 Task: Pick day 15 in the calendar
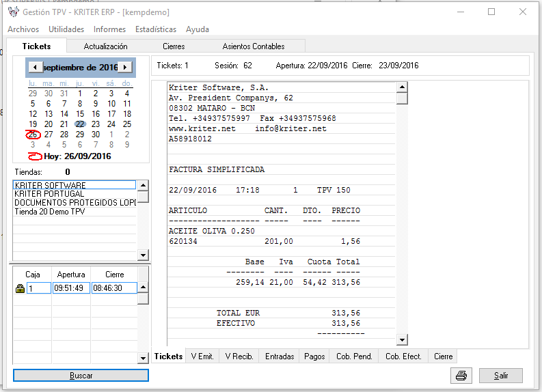click(80, 114)
